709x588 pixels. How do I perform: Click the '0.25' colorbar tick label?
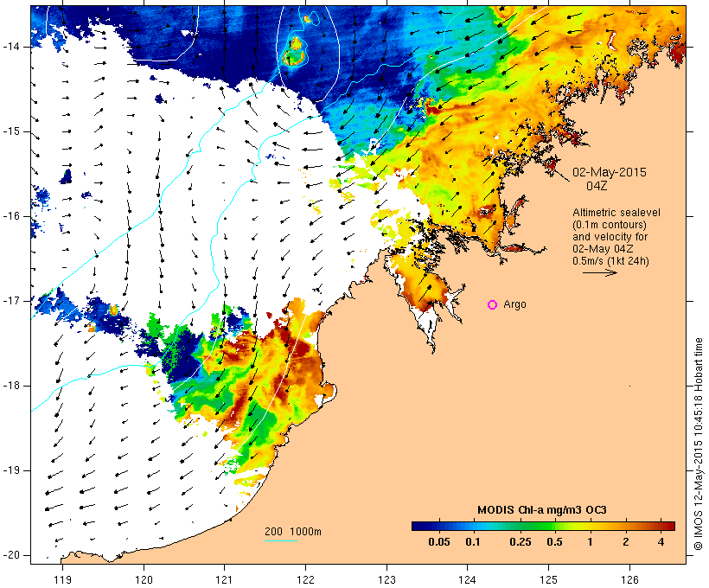click(x=520, y=542)
